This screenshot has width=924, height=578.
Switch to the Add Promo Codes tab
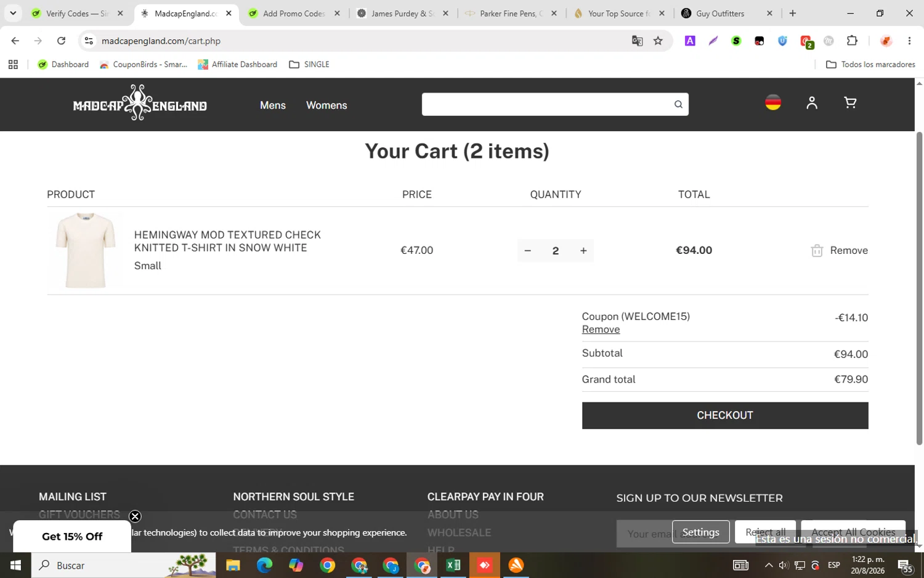(x=294, y=13)
